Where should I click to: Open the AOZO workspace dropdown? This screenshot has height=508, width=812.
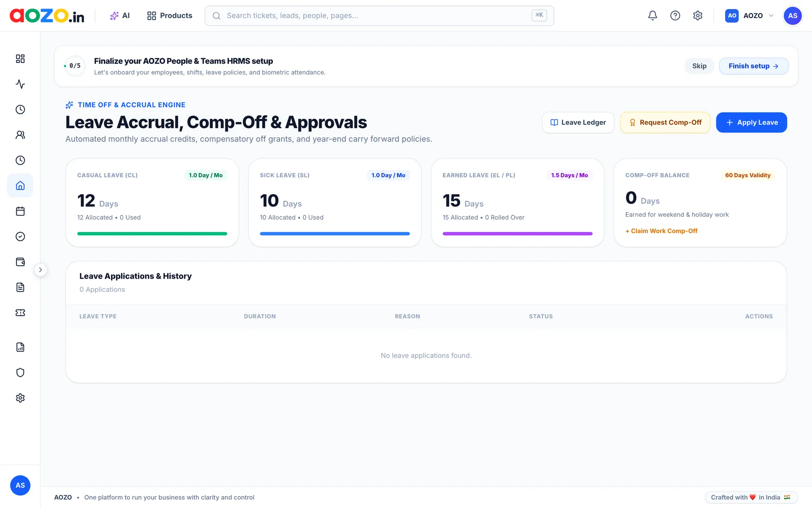point(749,16)
